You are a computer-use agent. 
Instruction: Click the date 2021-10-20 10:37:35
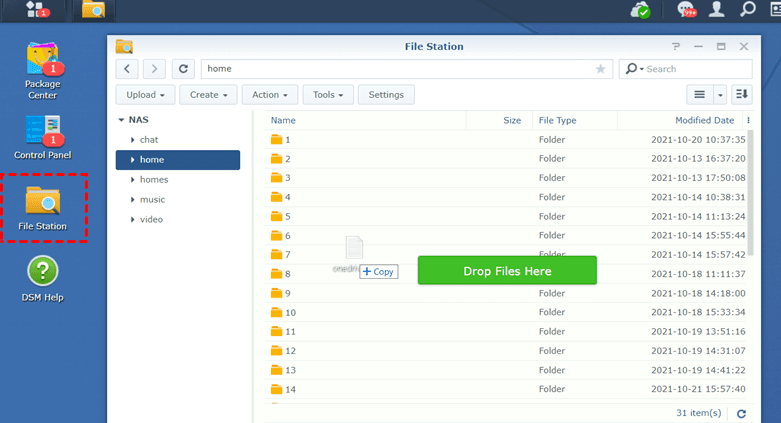pos(698,140)
